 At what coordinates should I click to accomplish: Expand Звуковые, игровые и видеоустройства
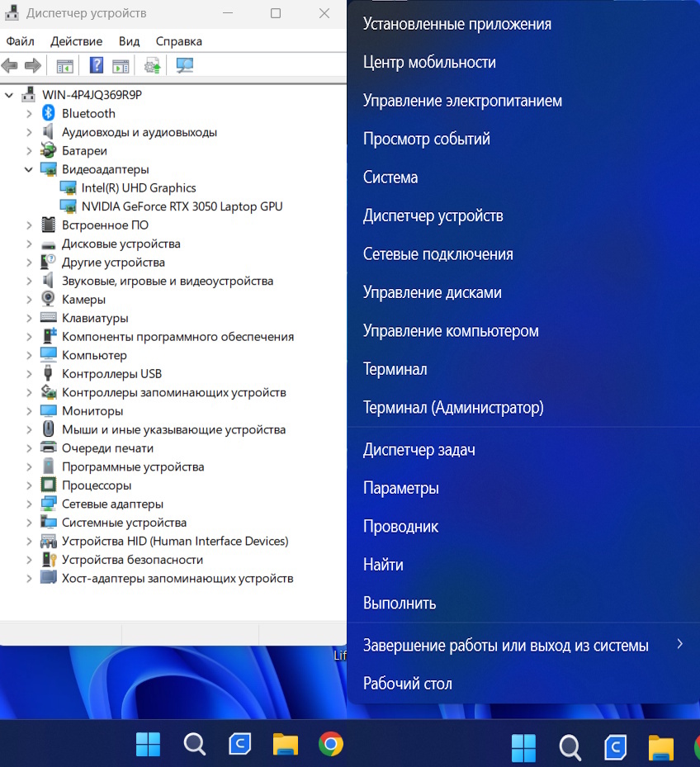tap(28, 281)
